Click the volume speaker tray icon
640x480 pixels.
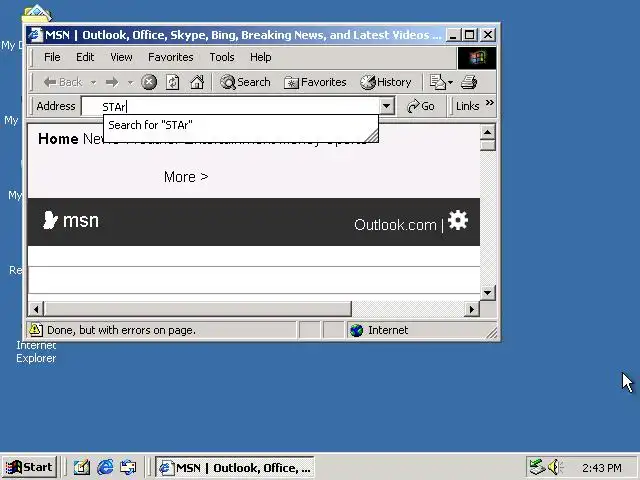pos(554,467)
